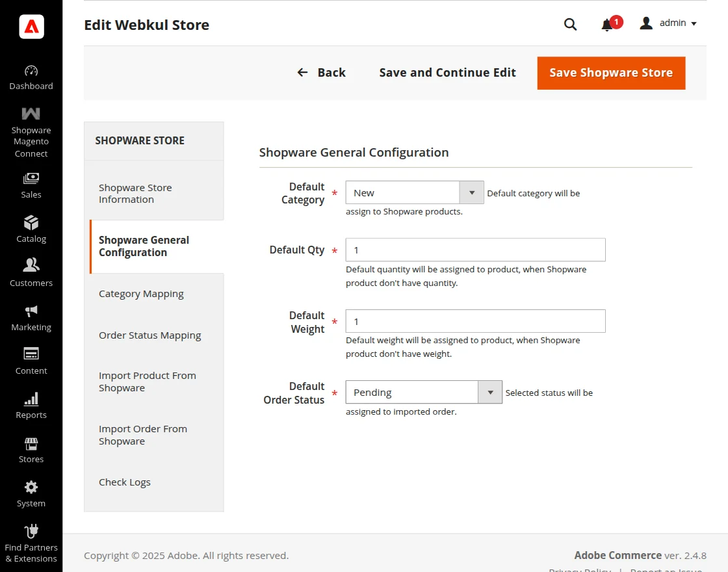Open admin global search magnifier
The image size is (728, 572).
pyautogui.click(x=570, y=24)
